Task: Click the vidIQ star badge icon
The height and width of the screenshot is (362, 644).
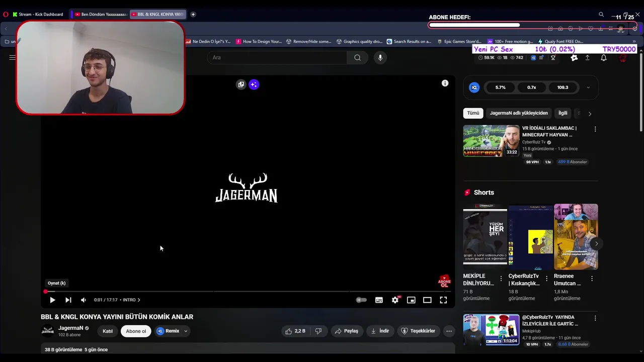Action: click(574, 58)
